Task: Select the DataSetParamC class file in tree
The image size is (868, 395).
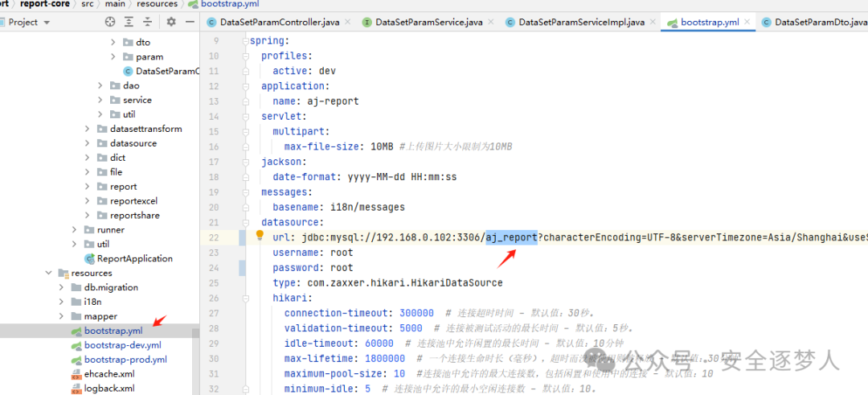Action: pos(161,71)
